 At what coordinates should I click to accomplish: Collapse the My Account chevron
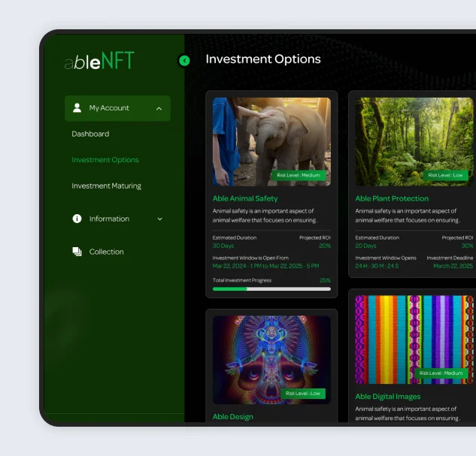click(x=159, y=108)
